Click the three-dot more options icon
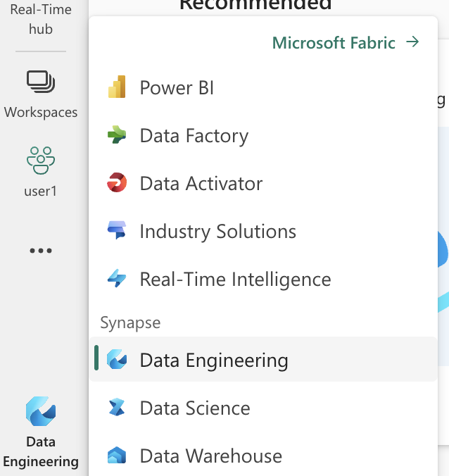This screenshot has height=476, width=449. click(41, 251)
